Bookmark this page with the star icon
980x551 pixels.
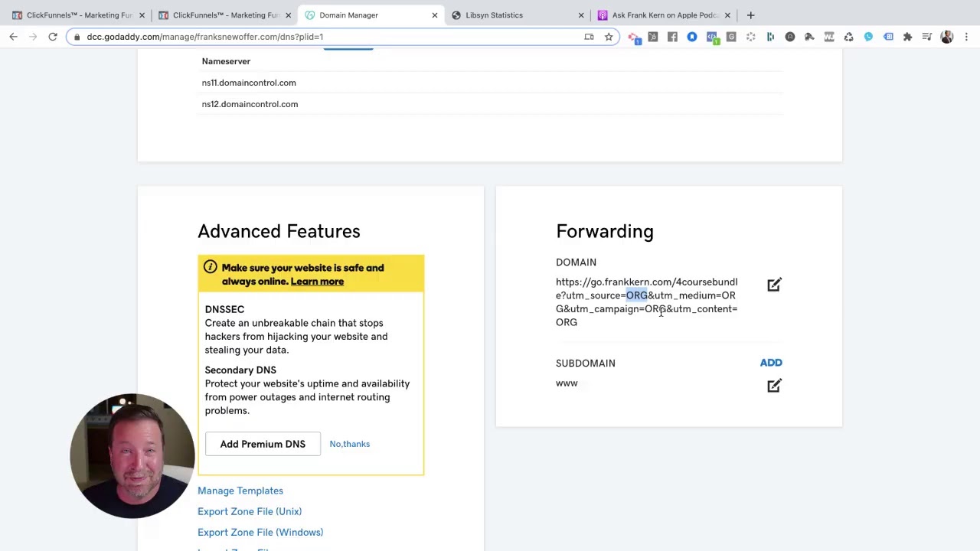pos(609,37)
